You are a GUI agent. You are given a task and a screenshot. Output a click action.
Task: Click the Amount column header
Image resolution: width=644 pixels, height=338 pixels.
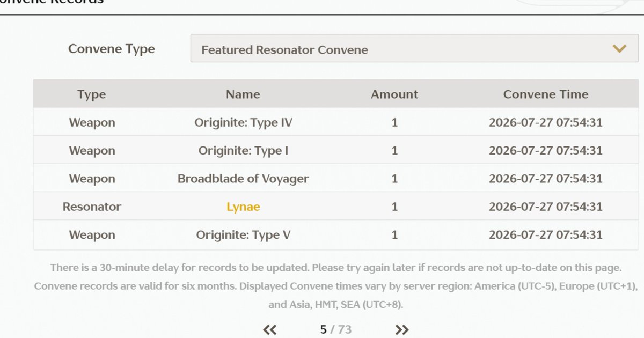[394, 94]
